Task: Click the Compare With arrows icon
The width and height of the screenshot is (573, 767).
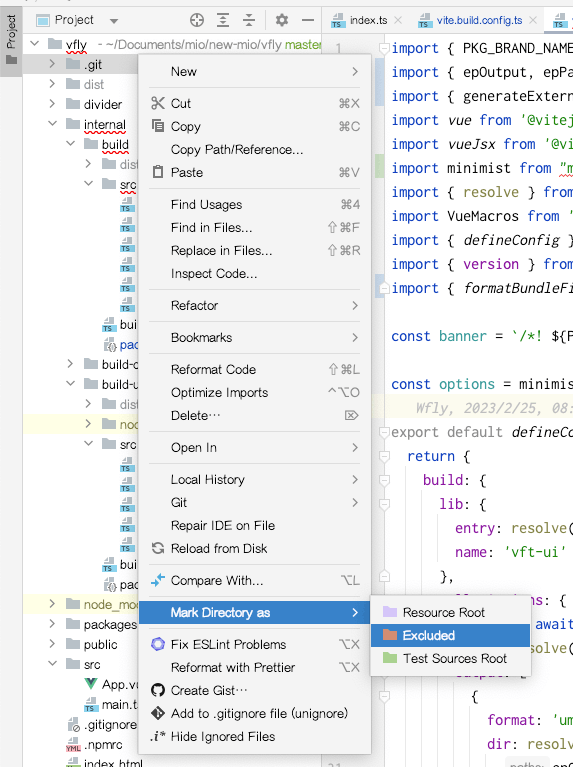Action: [158, 580]
